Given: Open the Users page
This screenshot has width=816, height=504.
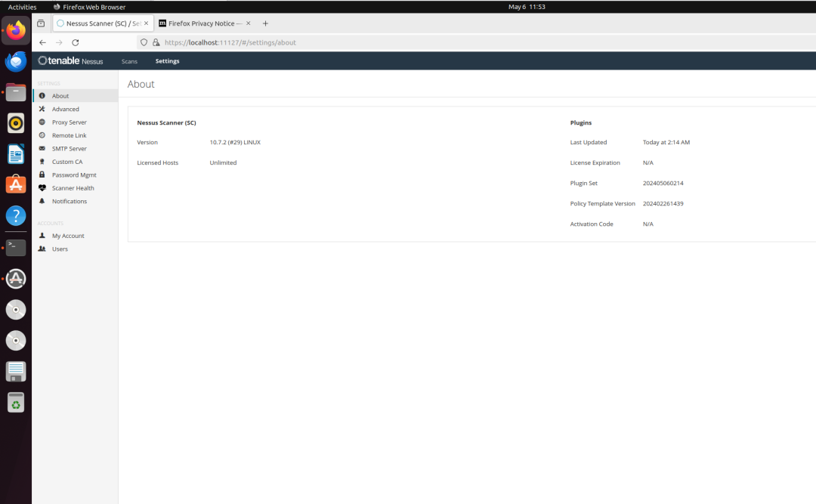Looking at the screenshot, I should tap(75, 249).
